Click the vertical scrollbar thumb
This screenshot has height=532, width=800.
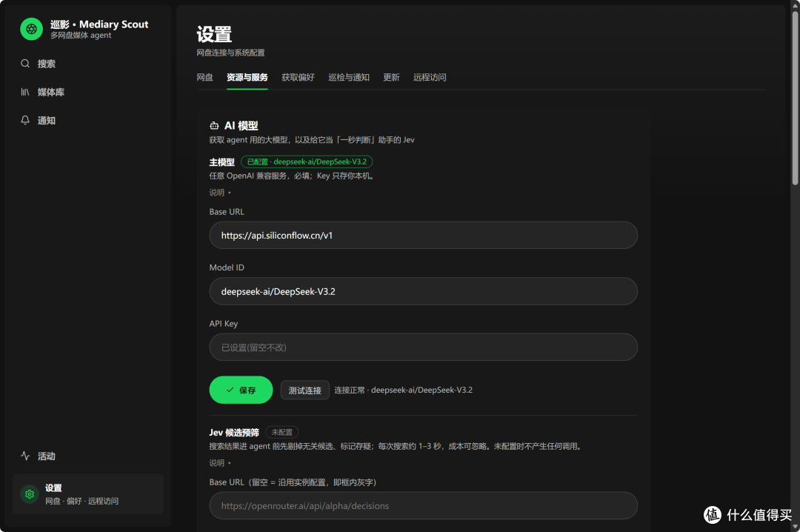795,98
